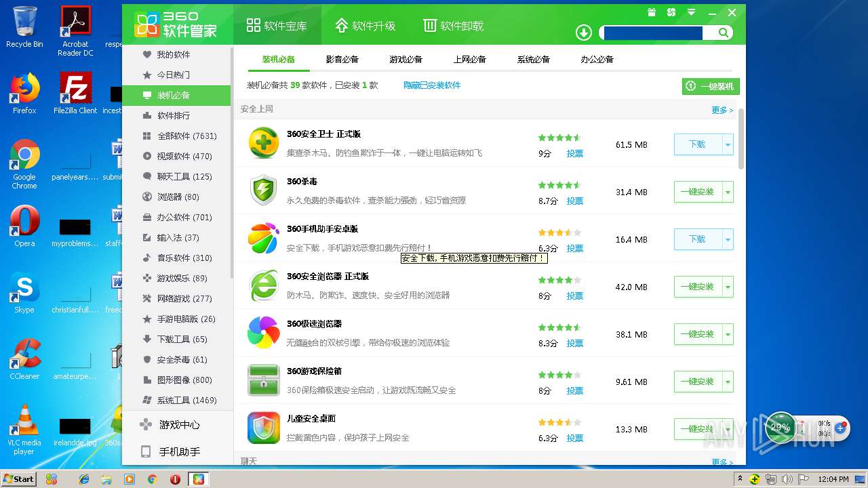The height and width of the screenshot is (488, 868).
Task: Click the 360极速浏览器 colorful icon
Action: 263,333
